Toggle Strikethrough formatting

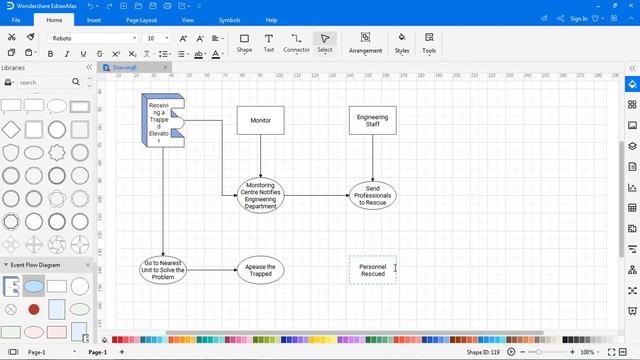[x=100, y=54]
